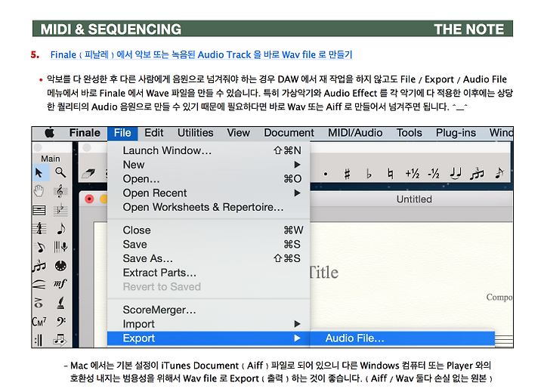Select the Repeat barline tool
The image size is (544, 392).
coord(39,340)
